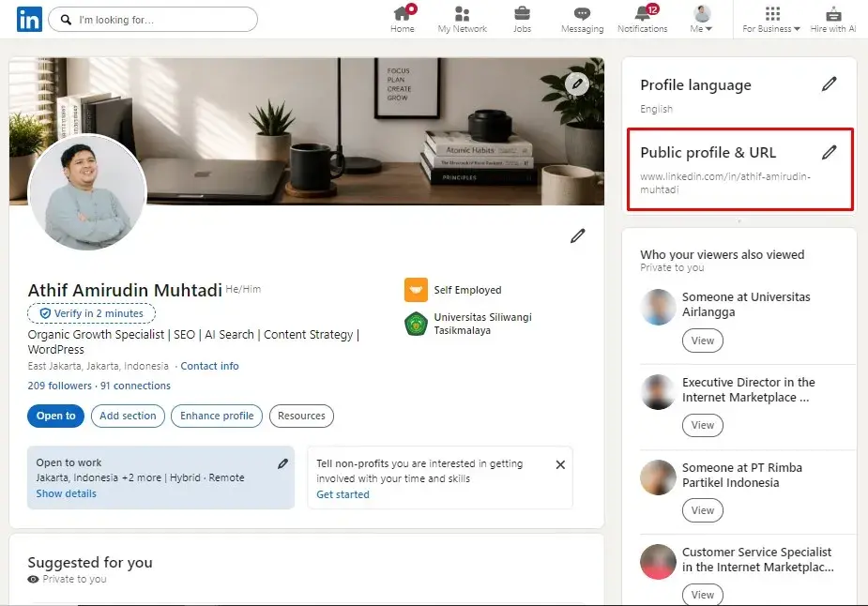Click the LinkedIn logo

click(29, 20)
